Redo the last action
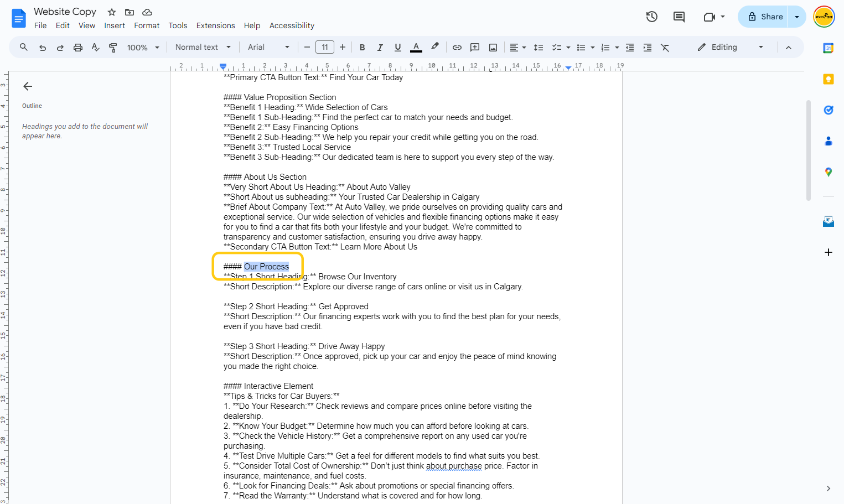844x504 pixels. tap(60, 48)
